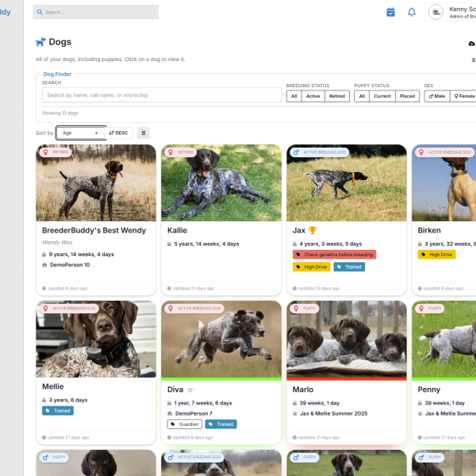
Task: Toggle DESC sort direction button
Action: click(x=118, y=133)
